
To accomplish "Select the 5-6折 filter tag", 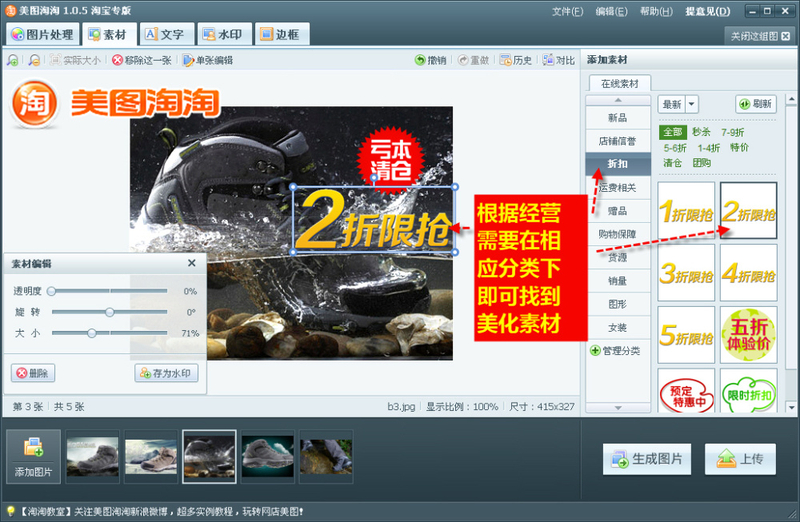I will [x=674, y=148].
